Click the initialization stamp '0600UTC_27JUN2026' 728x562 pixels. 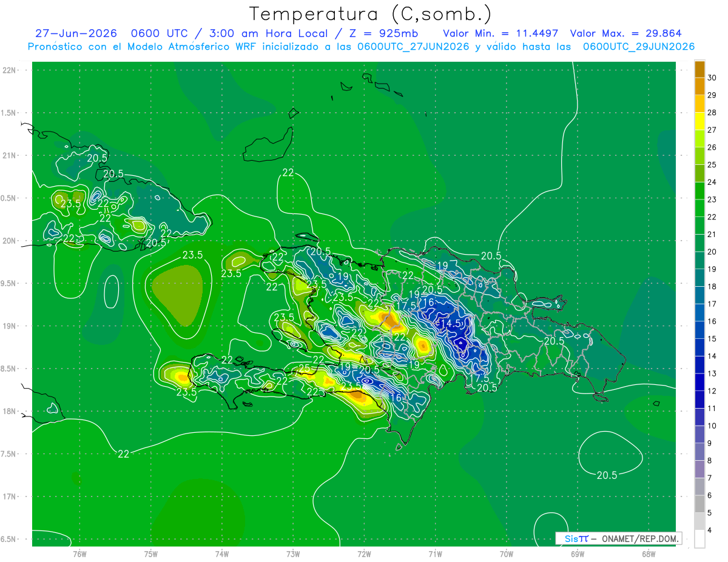pos(413,47)
